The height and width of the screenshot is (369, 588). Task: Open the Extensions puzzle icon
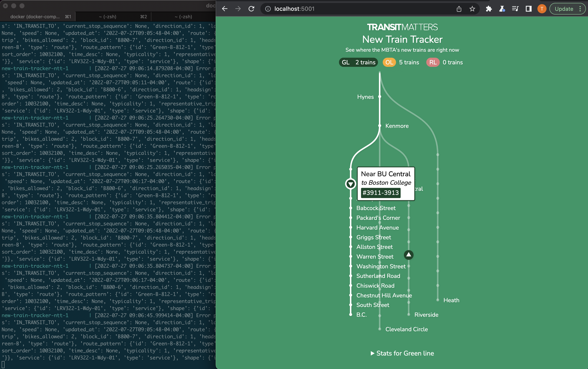pyautogui.click(x=489, y=9)
